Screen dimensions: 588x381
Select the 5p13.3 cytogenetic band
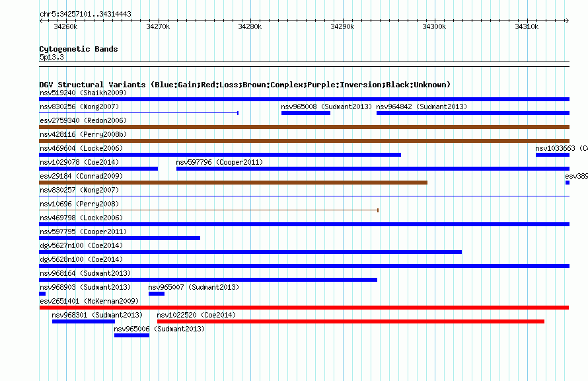click(304, 64)
